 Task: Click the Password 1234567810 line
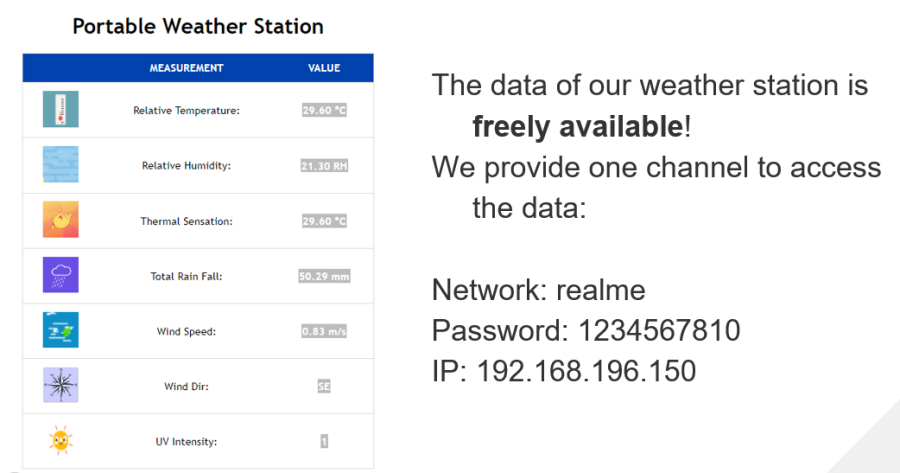585,330
